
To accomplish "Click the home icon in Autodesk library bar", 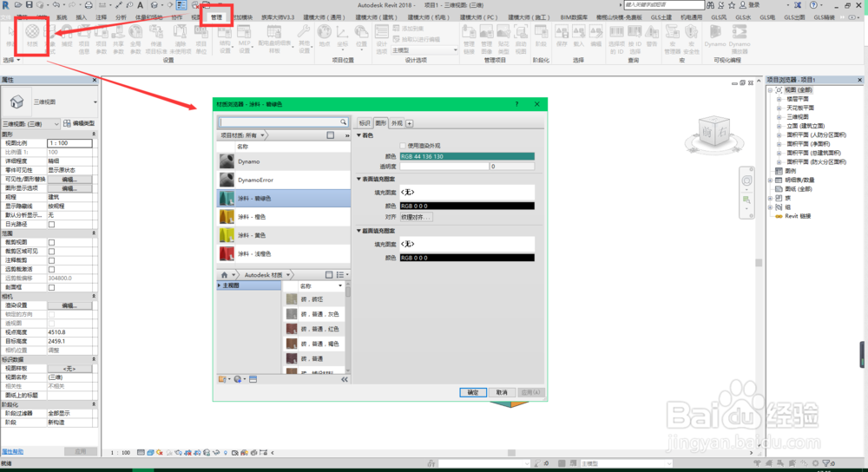I will click(x=224, y=274).
